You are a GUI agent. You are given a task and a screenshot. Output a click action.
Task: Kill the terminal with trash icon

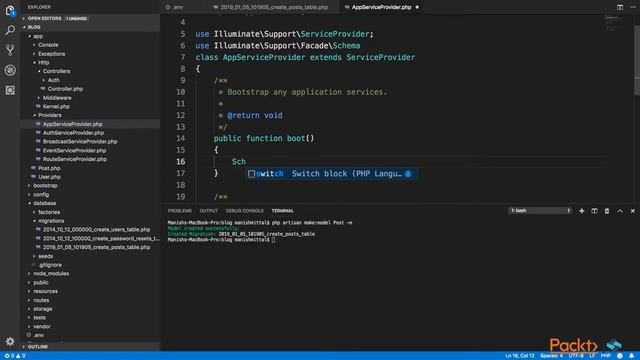click(607, 211)
